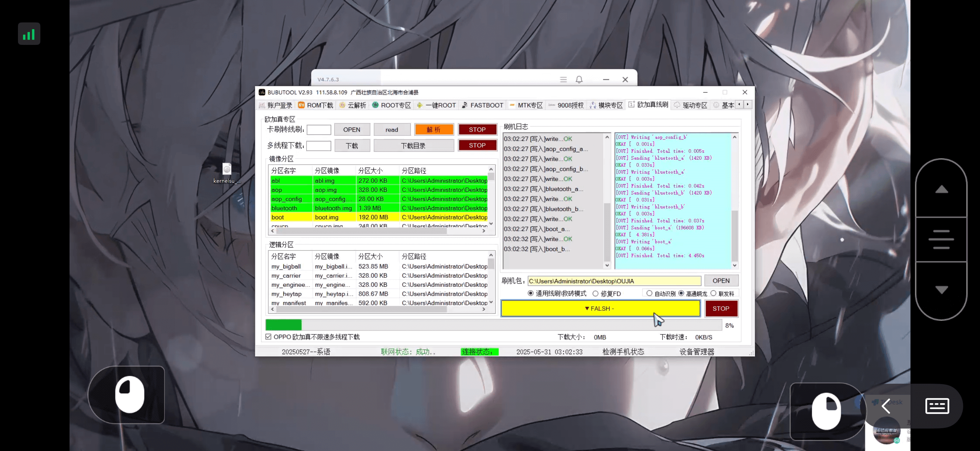Image resolution: width=980 pixels, height=451 pixels.
Task: Click the notification bell icon
Action: (579, 80)
